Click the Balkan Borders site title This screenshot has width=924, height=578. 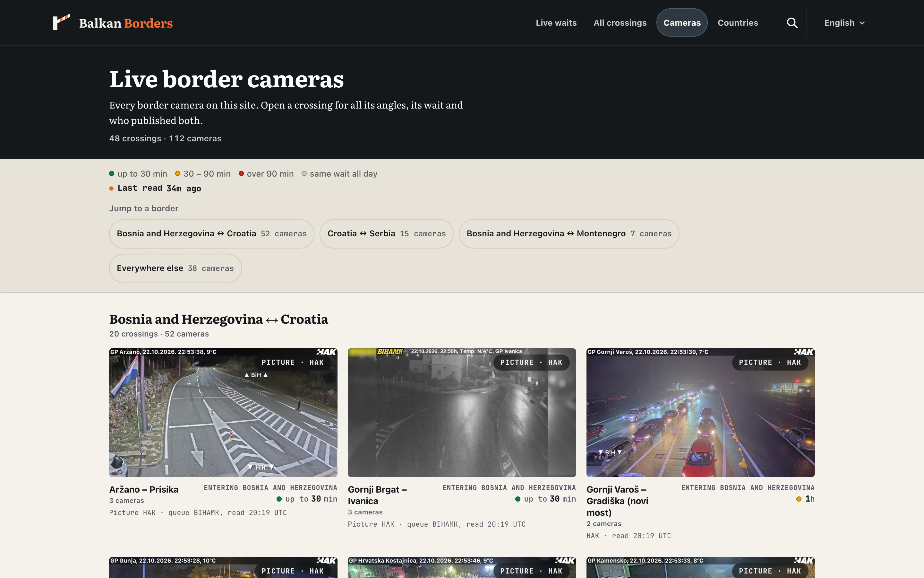126,23
